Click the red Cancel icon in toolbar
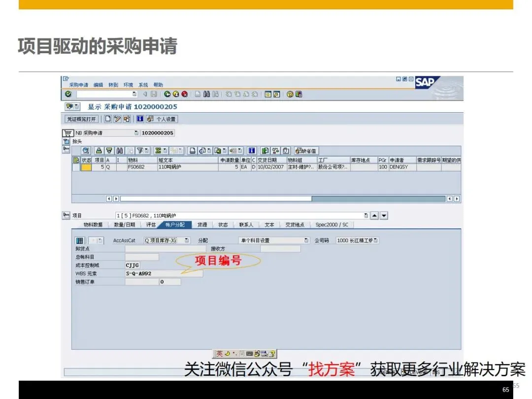Screen dimensions: 532x399 pyautogui.click(x=185, y=94)
